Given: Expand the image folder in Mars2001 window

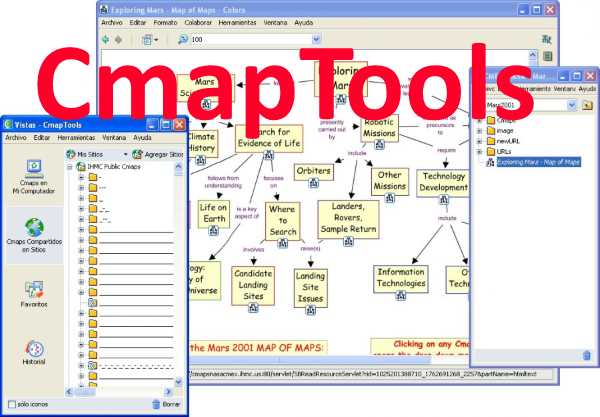Looking at the screenshot, I should click(479, 131).
